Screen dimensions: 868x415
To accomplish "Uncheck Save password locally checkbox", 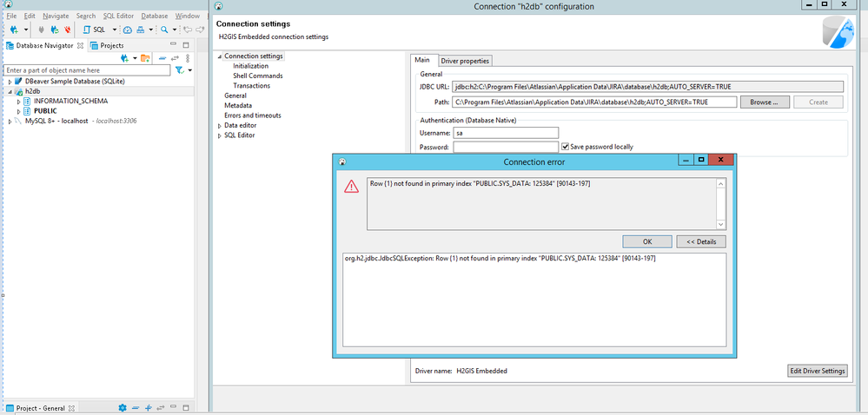I will click(565, 147).
